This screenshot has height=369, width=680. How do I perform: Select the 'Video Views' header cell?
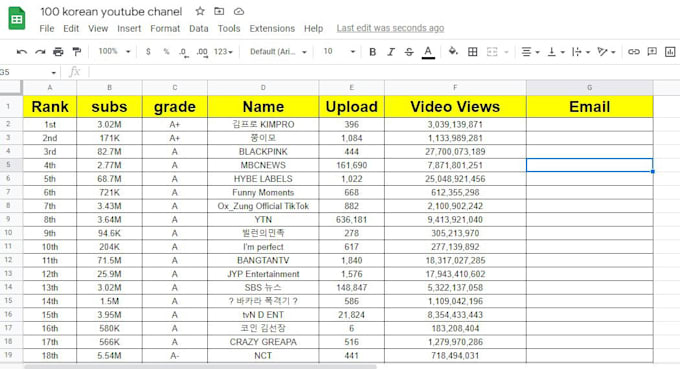[455, 107]
